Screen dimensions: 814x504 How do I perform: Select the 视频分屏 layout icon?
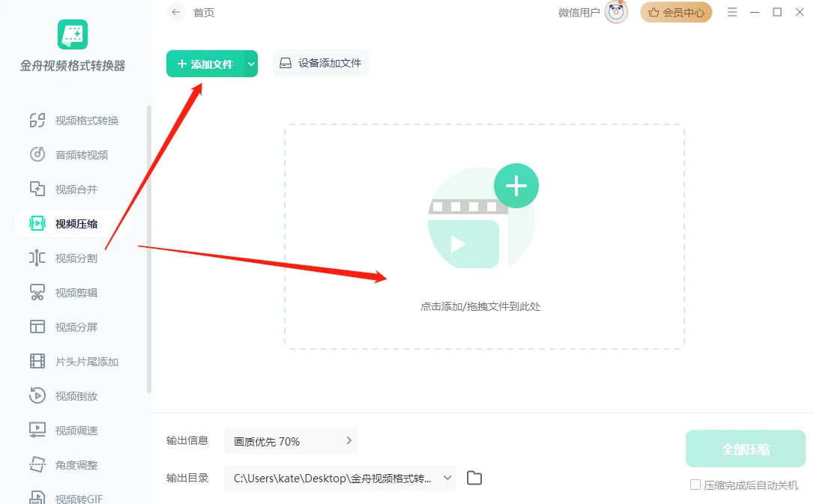[x=37, y=327]
